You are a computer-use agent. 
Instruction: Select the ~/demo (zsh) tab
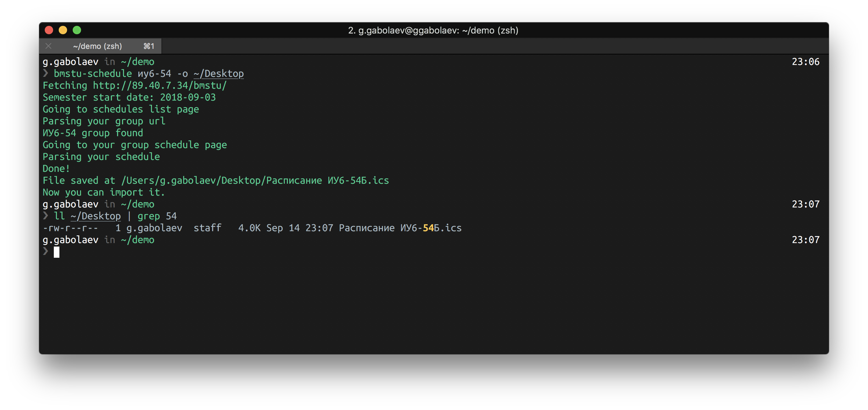click(97, 46)
